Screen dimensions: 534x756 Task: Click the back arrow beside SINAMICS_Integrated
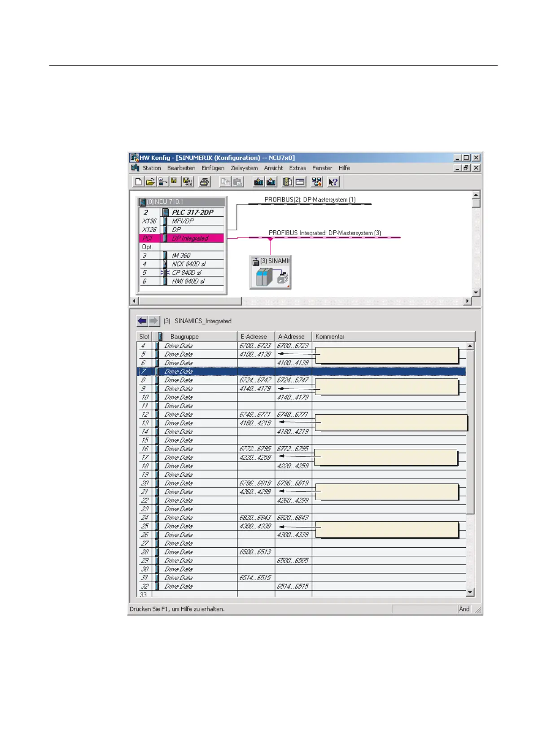tap(142, 321)
